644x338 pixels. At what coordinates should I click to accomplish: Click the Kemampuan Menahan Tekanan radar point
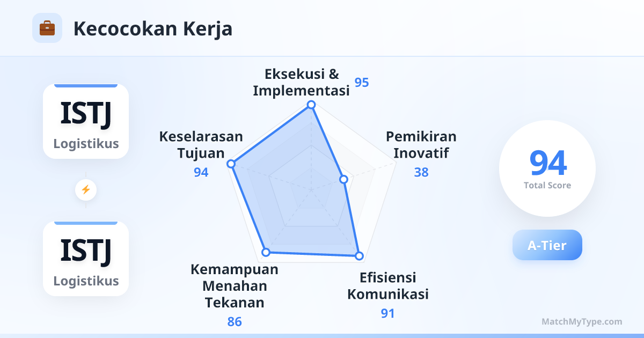coord(266,252)
